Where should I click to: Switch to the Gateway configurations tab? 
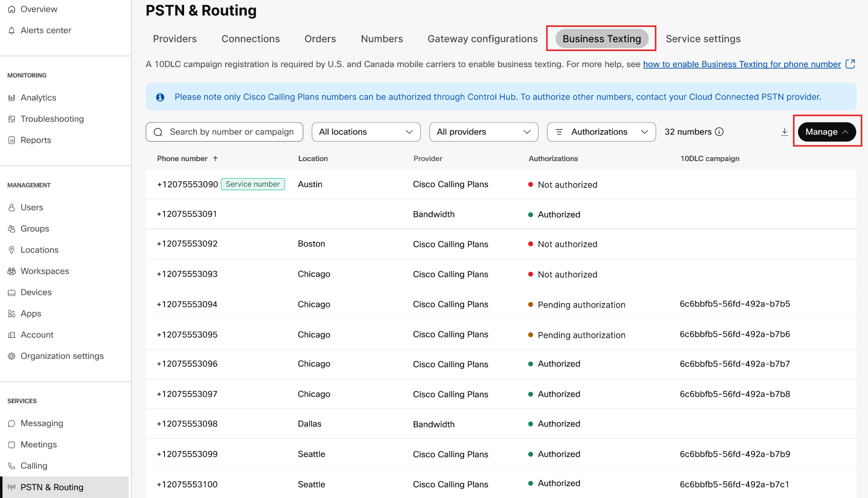pyautogui.click(x=482, y=39)
